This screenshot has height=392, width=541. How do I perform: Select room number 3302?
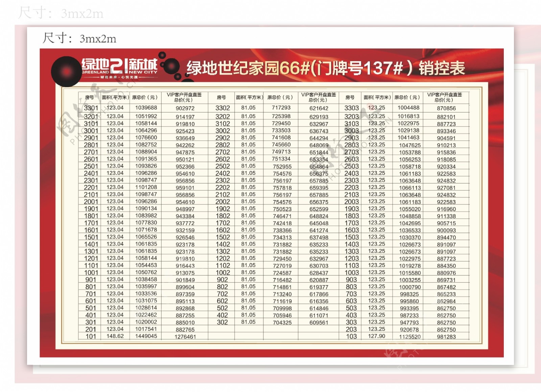[x=222, y=108]
